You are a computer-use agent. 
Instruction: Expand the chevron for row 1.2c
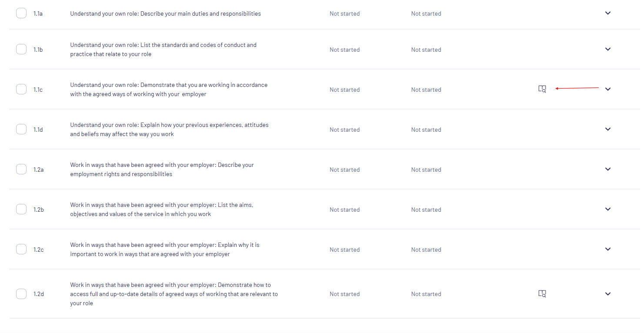(608, 249)
